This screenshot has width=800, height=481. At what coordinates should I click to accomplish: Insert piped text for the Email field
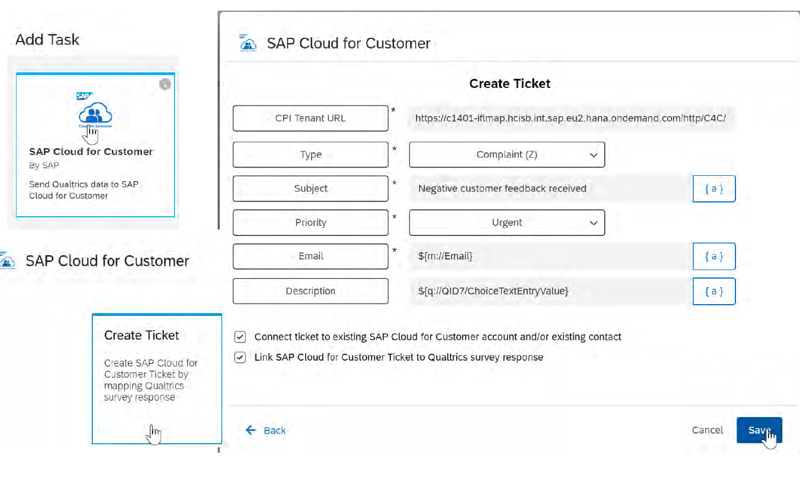pyautogui.click(x=714, y=256)
